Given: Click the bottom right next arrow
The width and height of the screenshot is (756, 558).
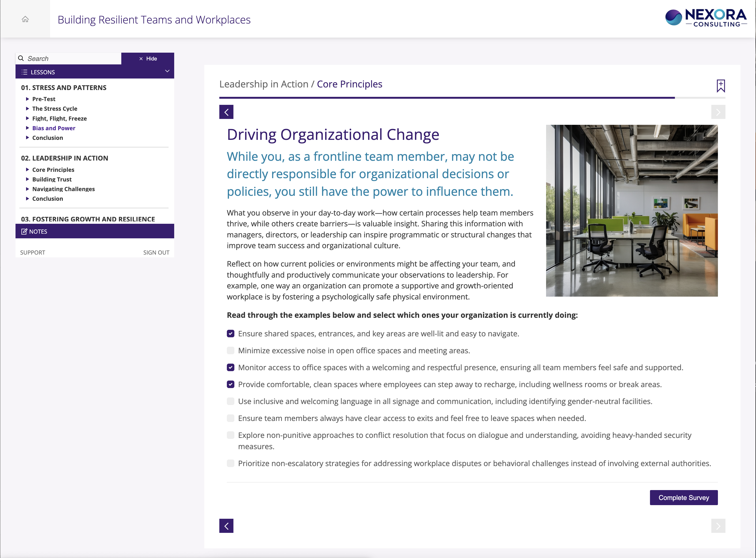Looking at the screenshot, I should coord(718,526).
